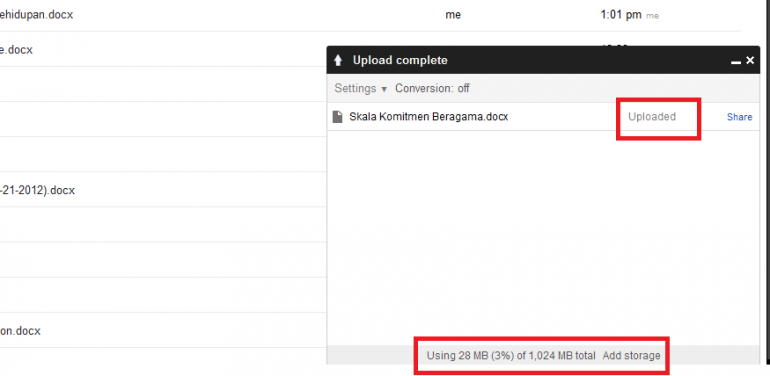The width and height of the screenshot is (770, 376).
Task: Click the upload arrow icon in panel header
Action: pos(337,60)
